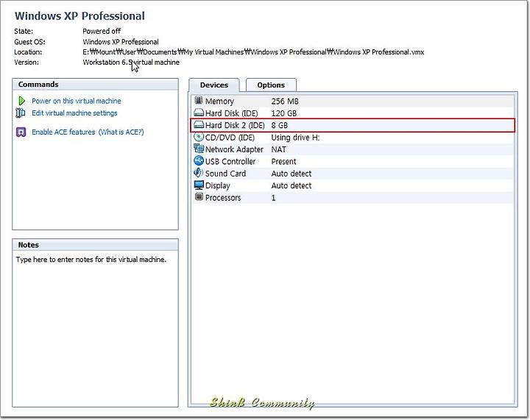Viewport: 530px width, 420px height.
Task: Click the Sound Card Auto detect value
Action: (x=291, y=174)
